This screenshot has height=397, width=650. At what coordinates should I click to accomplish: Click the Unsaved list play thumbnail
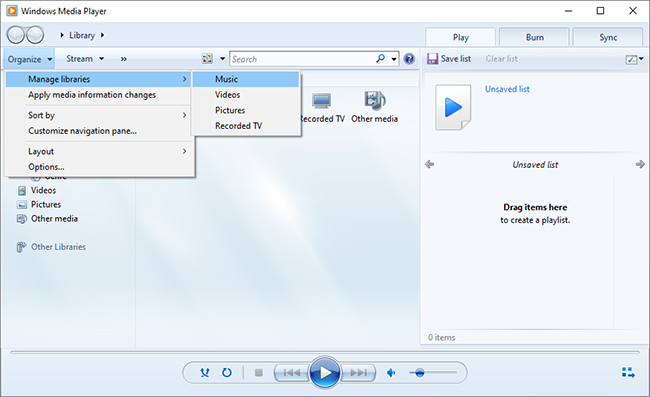(453, 107)
